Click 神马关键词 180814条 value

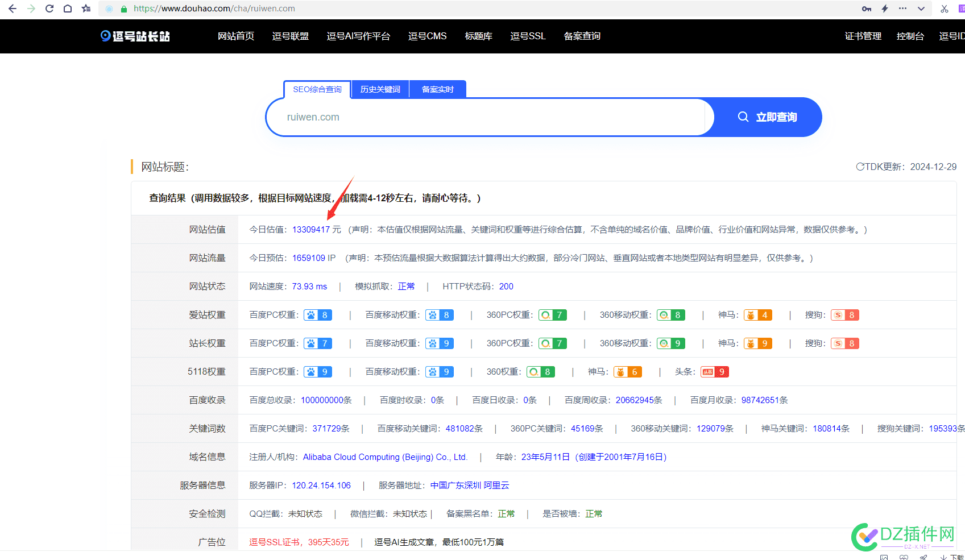tap(831, 429)
